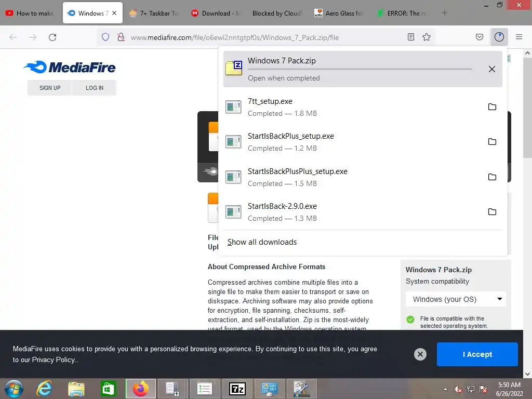Switch to 7+ Taskbar Tweaker tab

click(x=154, y=13)
